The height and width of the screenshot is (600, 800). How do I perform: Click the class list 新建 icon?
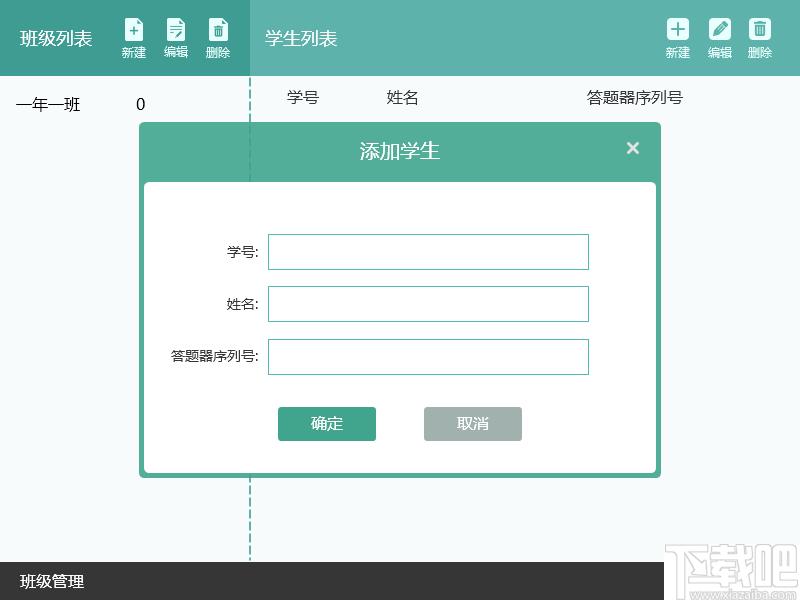(134, 38)
